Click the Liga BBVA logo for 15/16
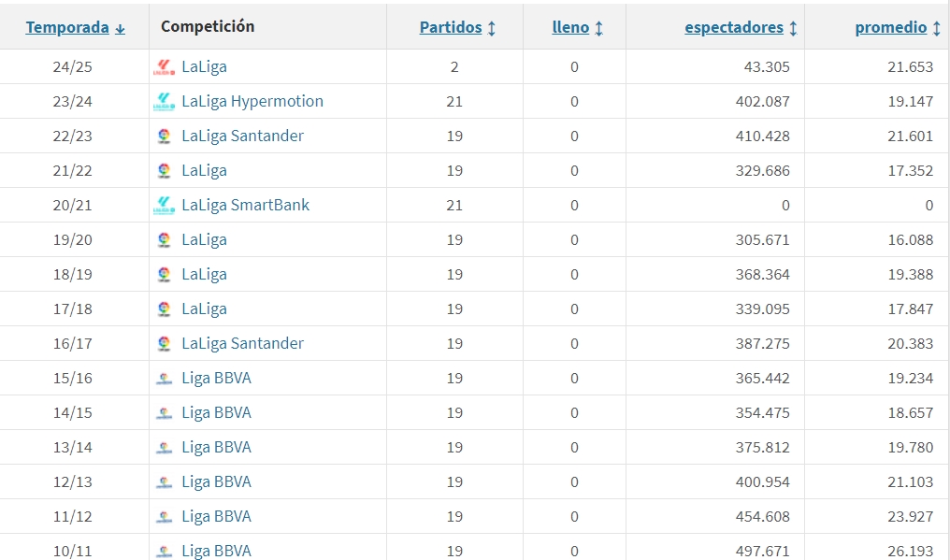Viewport: 950px width, 560px height. (x=165, y=379)
